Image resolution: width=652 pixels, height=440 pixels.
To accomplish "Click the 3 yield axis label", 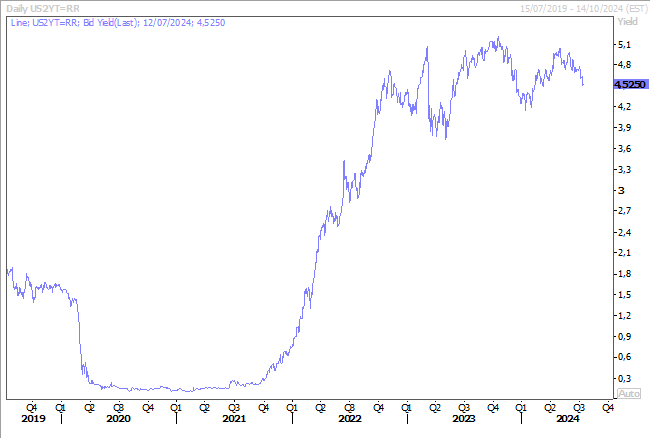I will click(622, 190).
